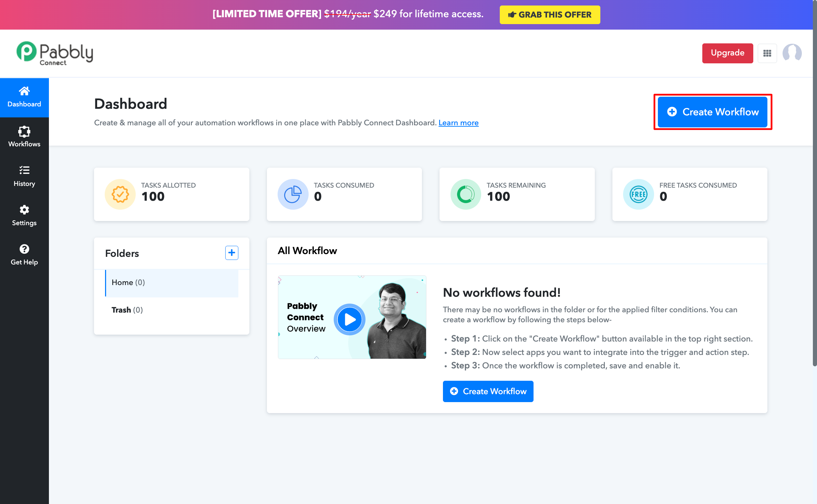Open Get Help in the sidebar

point(24,255)
